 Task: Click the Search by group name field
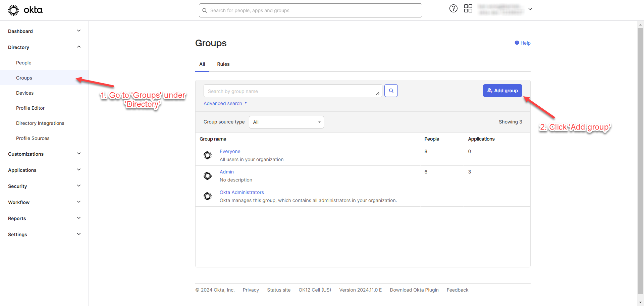[x=290, y=91]
